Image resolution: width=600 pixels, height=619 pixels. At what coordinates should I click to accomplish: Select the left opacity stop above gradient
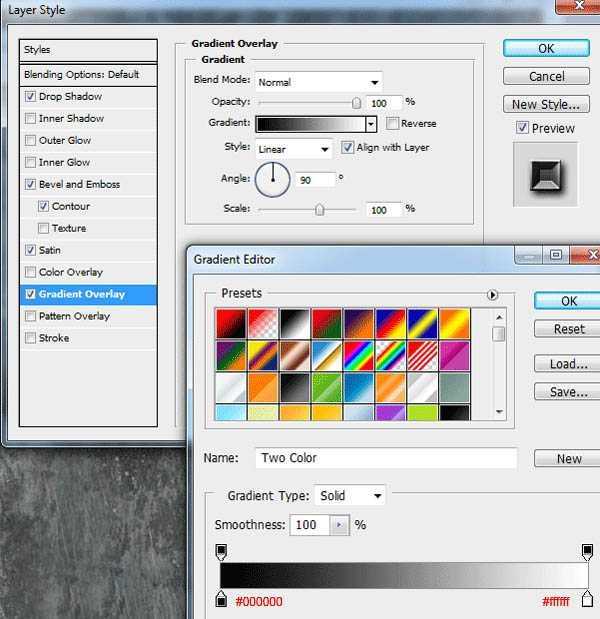[222, 551]
